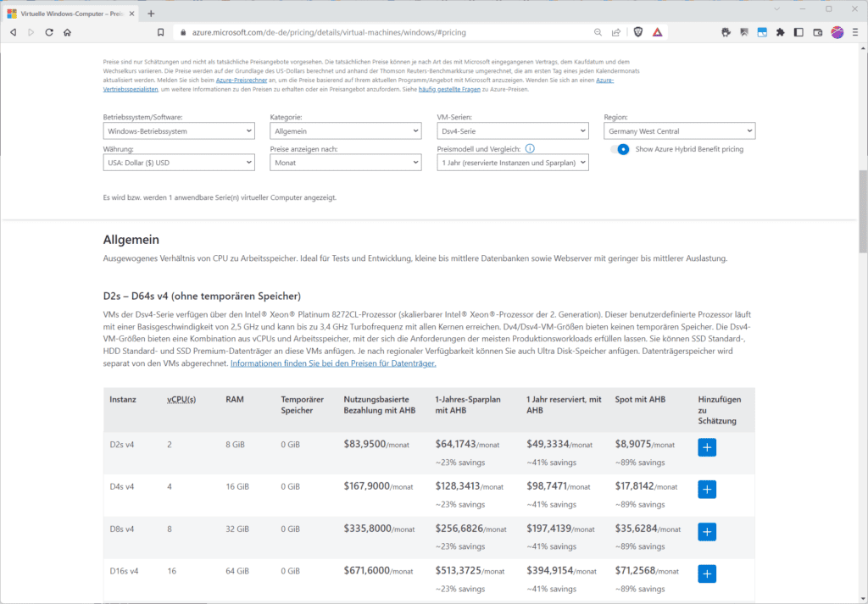Open the browser main hamburger menu
868x604 pixels.
pyautogui.click(x=855, y=33)
